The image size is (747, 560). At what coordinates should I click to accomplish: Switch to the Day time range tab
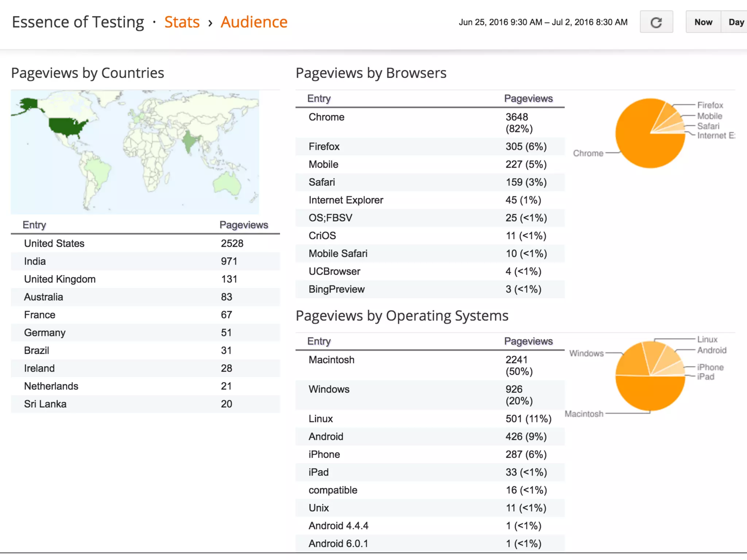click(736, 22)
